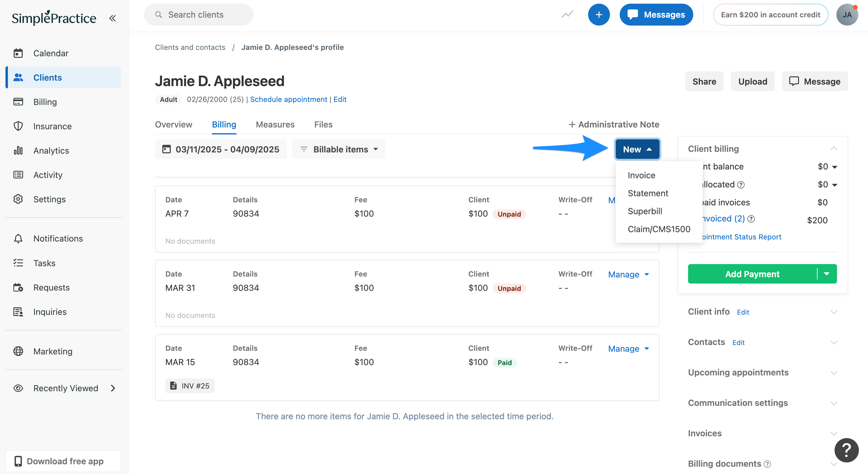Open Activity list icon
Screen dimensions: 868x474
pos(18,175)
